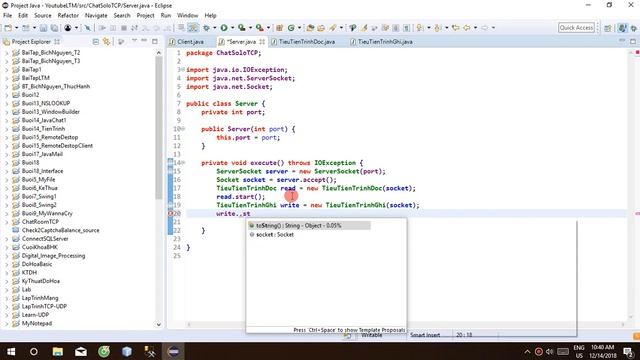The image size is (640, 360).
Task: Expand the LapTrinhMang project
Action: tap(6, 298)
